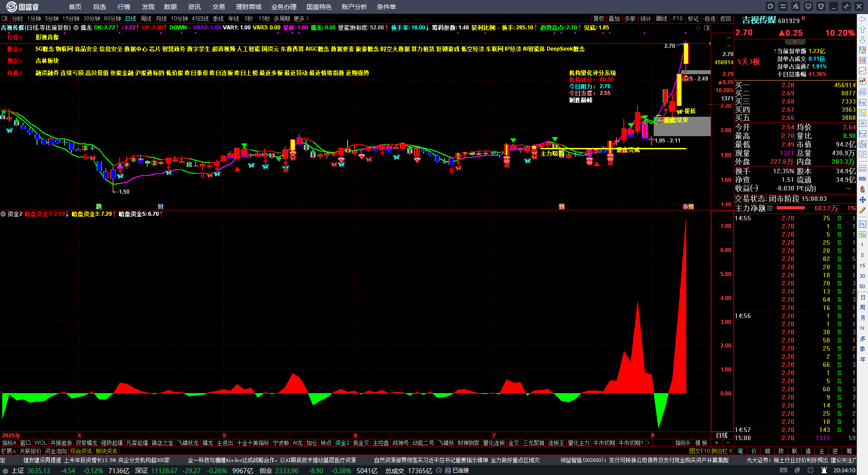The width and height of the screenshot is (868, 475).
Task: Open the f(x) formula manager sidebar icon
Action: pos(863,144)
